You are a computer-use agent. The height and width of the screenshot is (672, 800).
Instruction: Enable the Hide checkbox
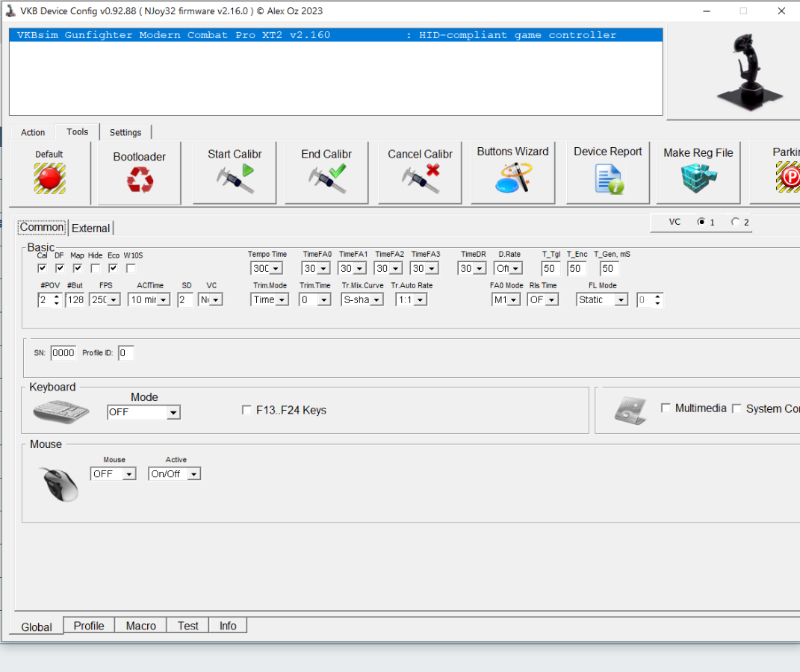tap(96, 268)
